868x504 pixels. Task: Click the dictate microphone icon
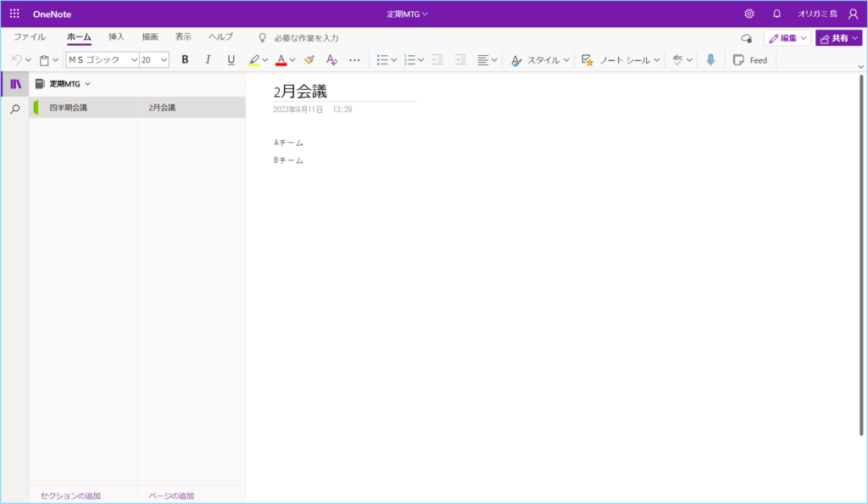[710, 60]
